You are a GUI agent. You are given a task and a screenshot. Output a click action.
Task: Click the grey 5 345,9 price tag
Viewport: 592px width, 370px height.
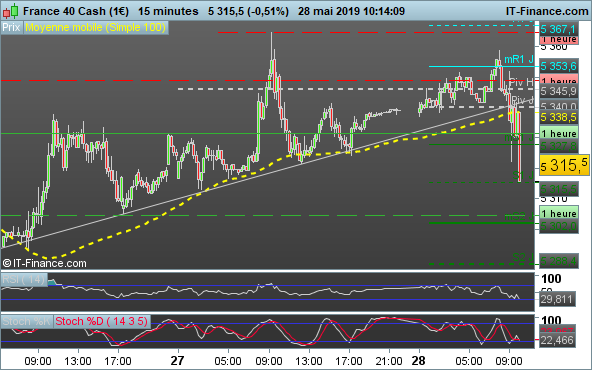point(558,91)
